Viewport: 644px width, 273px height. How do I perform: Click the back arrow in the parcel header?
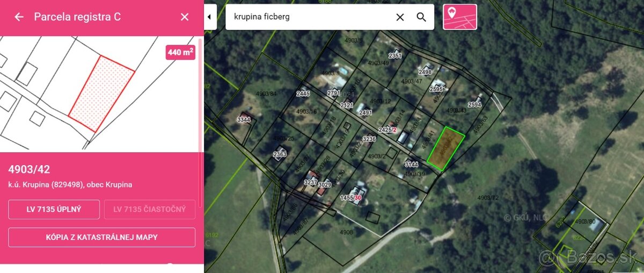[x=19, y=17]
